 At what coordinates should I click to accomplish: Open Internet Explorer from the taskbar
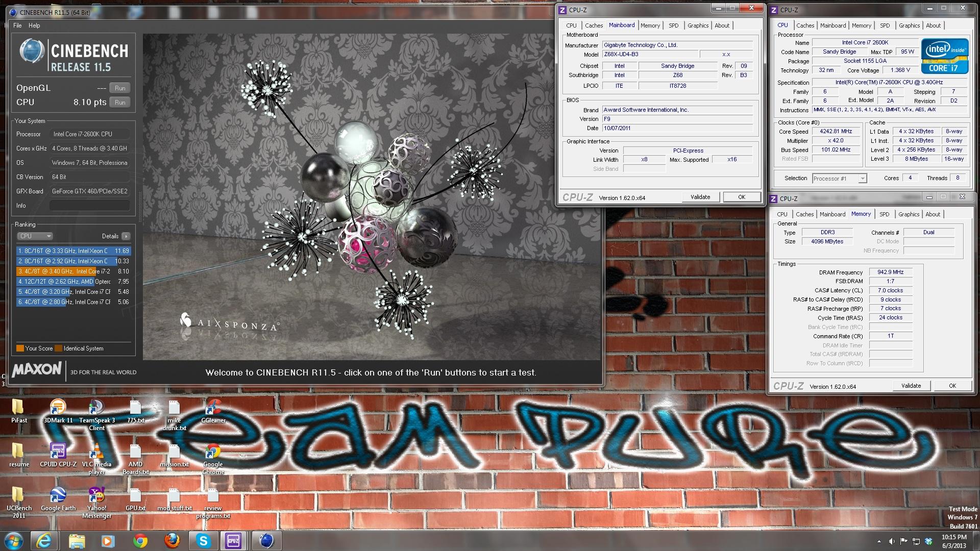tap(44, 541)
